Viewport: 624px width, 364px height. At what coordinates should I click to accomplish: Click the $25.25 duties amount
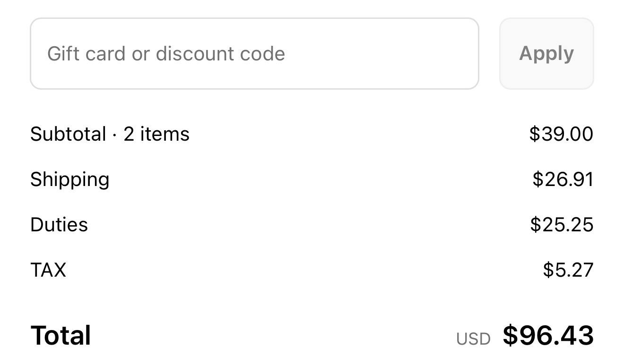562,225
